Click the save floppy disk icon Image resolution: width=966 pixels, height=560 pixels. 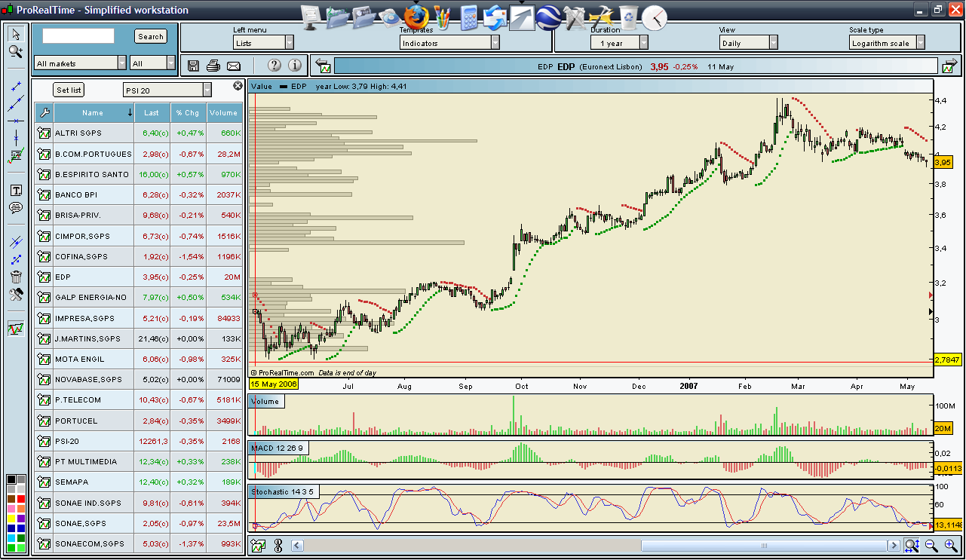[x=193, y=66]
